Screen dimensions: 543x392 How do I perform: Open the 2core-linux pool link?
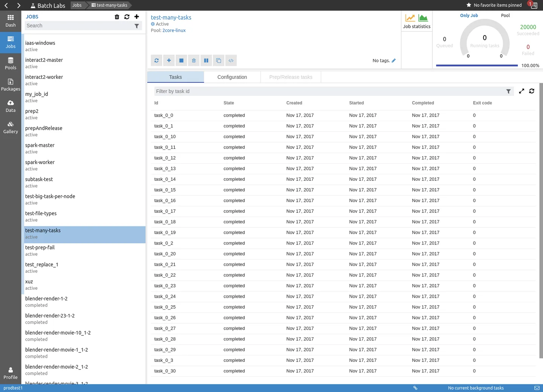[174, 31]
